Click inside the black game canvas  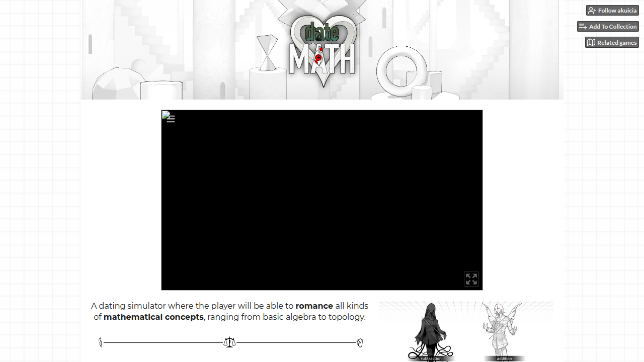[x=322, y=200]
